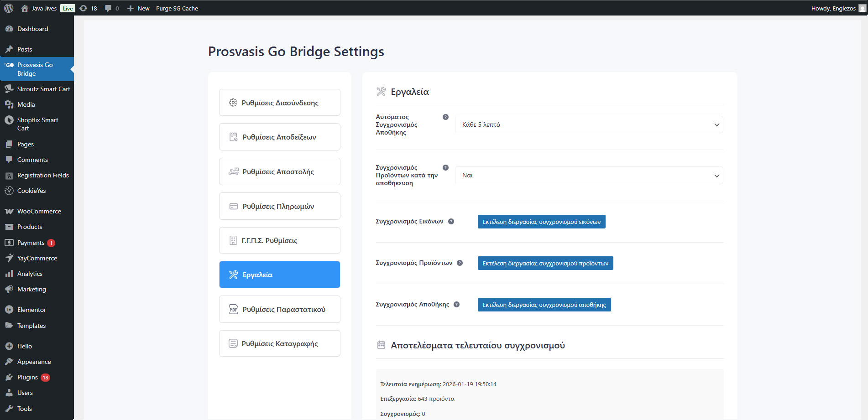
Task: Open Ρυθμίσεις Παραστατικού PDF tab
Action: [279, 309]
